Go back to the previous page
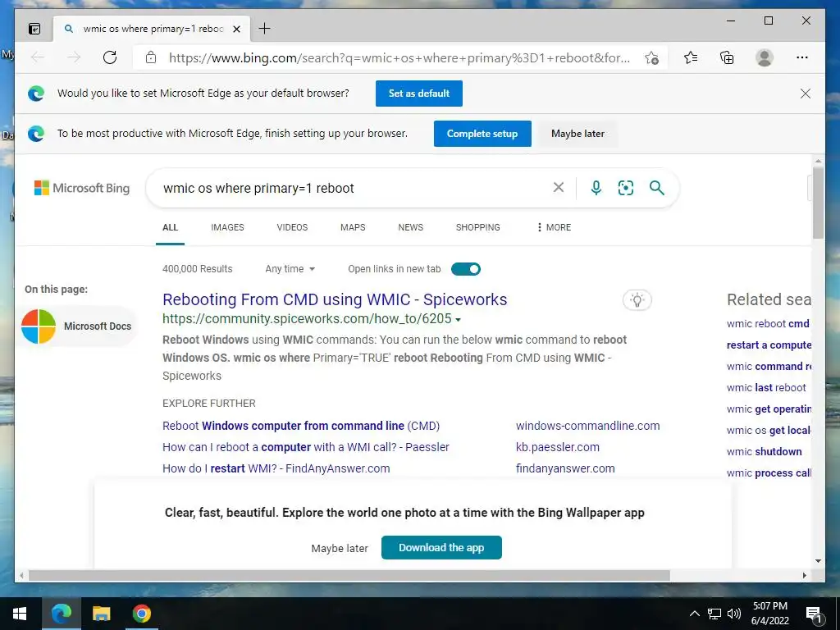Image resolution: width=840 pixels, height=630 pixels. [x=38, y=57]
